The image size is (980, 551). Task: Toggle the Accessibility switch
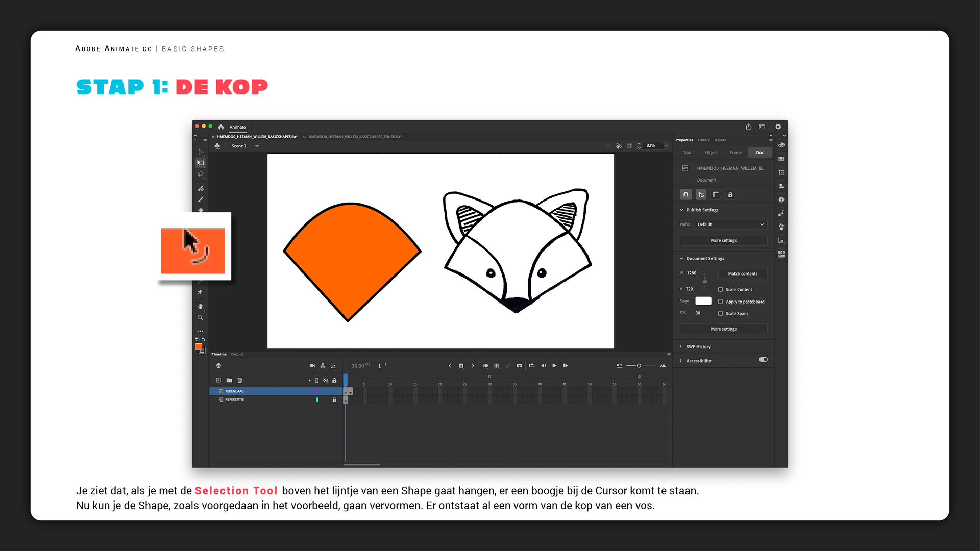point(763,360)
